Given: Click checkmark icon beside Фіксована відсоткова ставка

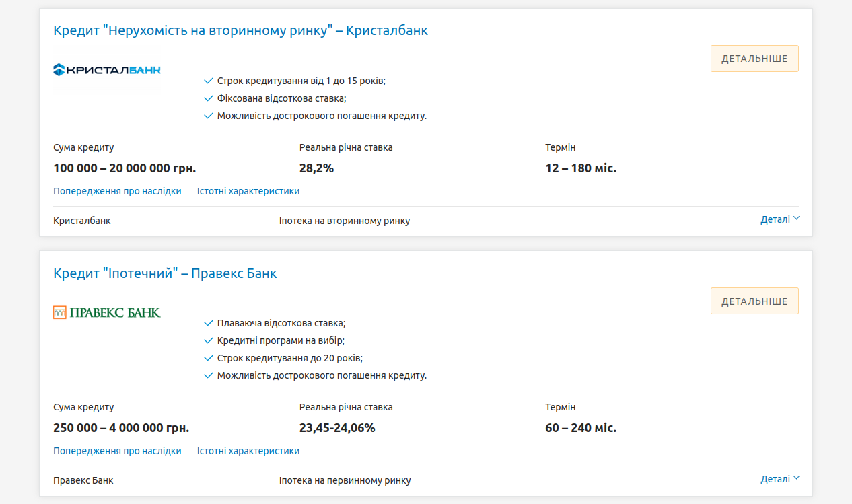Looking at the screenshot, I should pyautogui.click(x=209, y=98).
